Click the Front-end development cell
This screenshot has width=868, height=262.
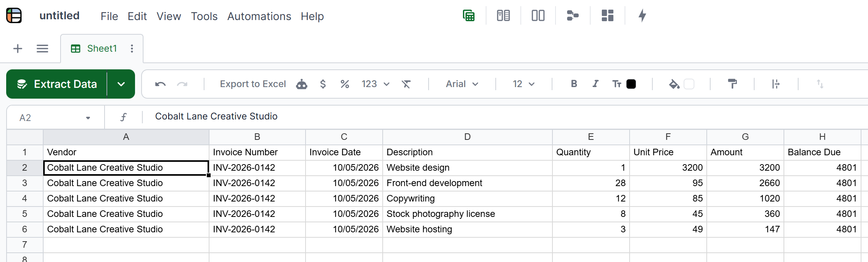(468, 183)
